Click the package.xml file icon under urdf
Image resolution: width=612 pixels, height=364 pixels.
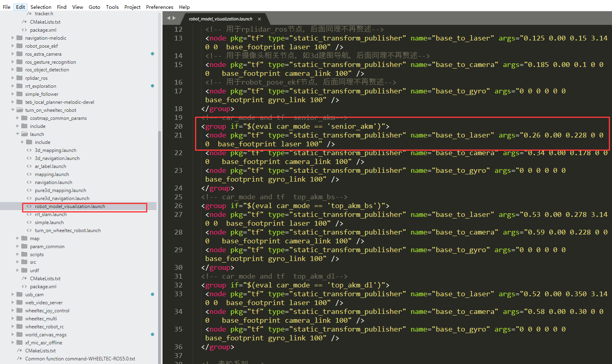pos(24,286)
